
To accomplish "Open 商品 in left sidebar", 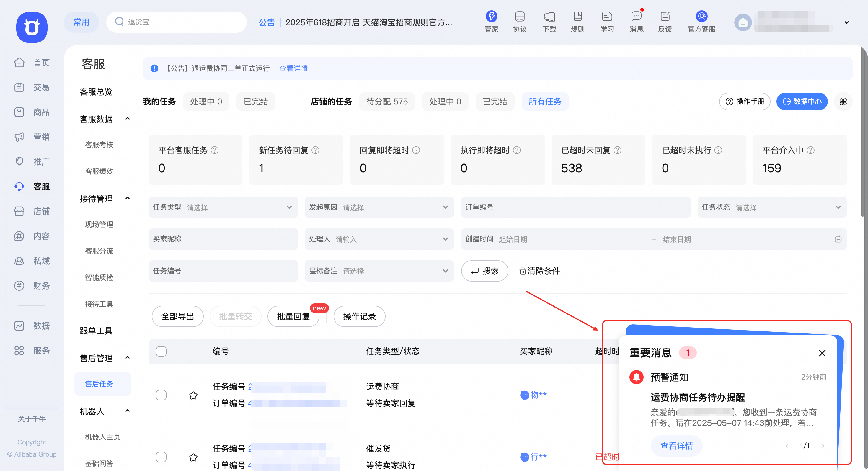I will tap(32, 112).
